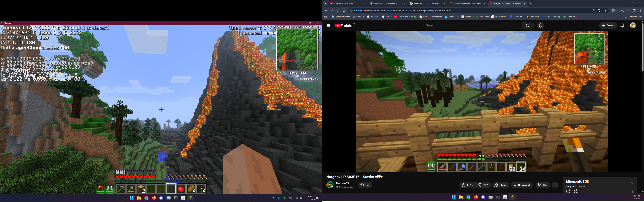Click the Share button under the video
644x202 pixels.
tap(500, 185)
